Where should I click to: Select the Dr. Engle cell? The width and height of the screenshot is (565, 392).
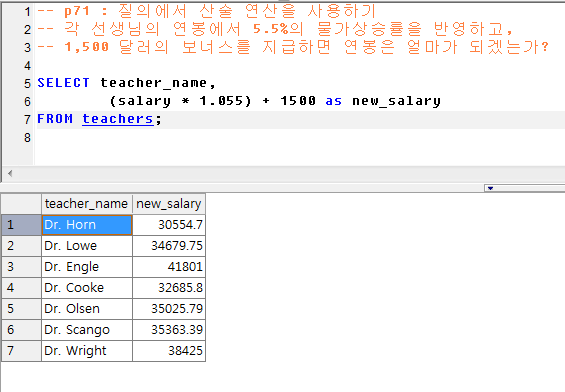pyautogui.click(x=87, y=267)
